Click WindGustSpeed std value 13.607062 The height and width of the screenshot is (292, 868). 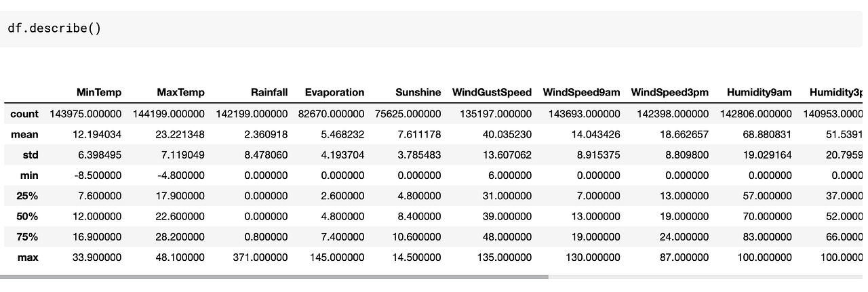[509, 154]
